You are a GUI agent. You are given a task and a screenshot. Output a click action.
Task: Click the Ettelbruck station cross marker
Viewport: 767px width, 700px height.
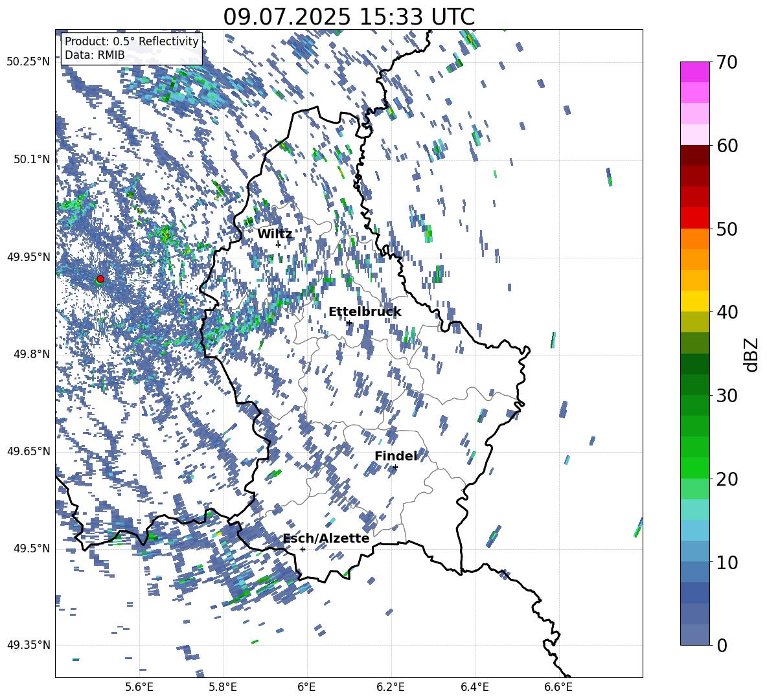349,322
